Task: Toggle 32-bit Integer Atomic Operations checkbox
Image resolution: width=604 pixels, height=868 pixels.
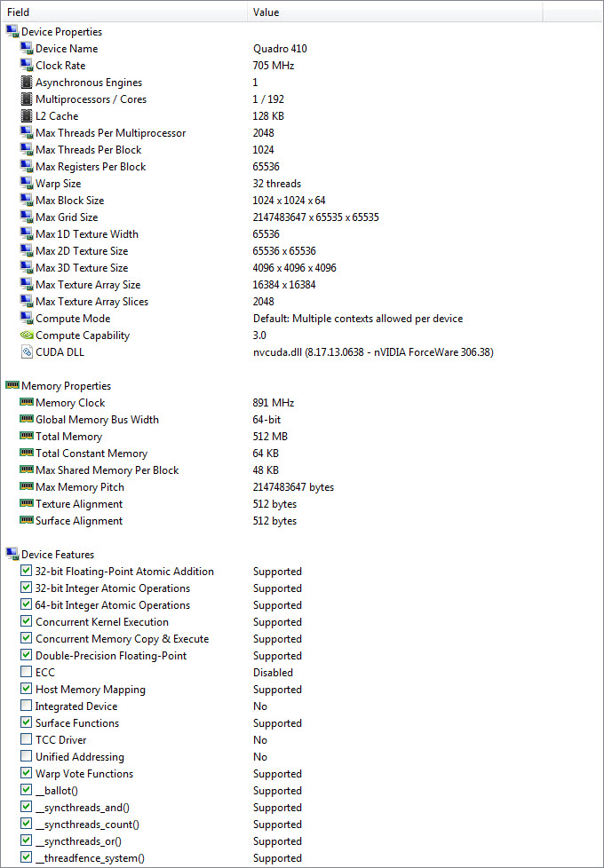Action: (26, 588)
